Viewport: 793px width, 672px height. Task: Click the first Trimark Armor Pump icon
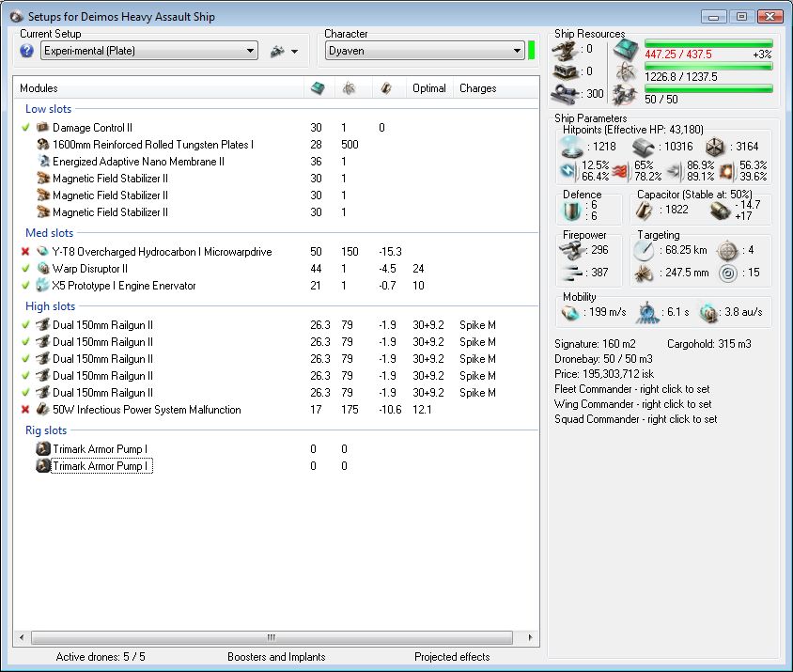pyautogui.click(x=43, y=449)
